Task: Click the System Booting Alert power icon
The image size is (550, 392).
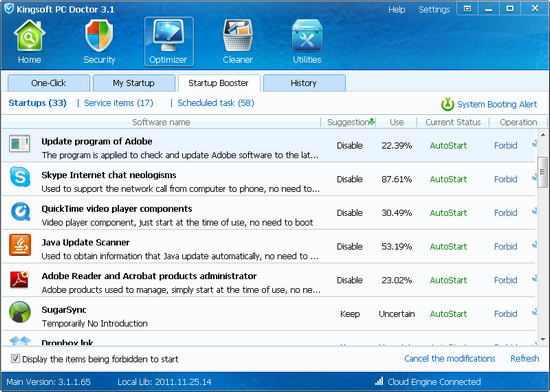Action: (448, 104)
